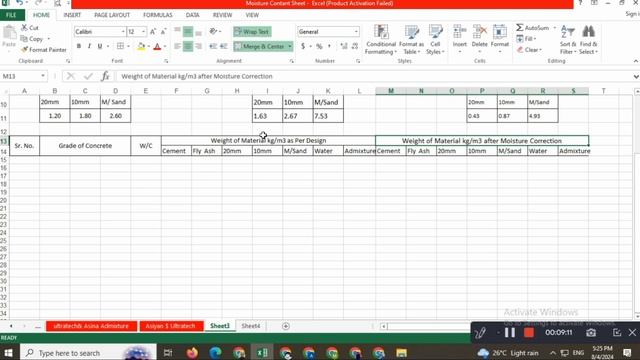Toggle Top Align vertical alignment

[x=177, y=31]
